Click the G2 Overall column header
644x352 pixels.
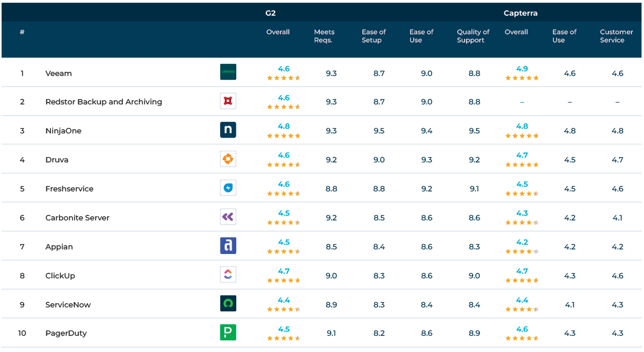[277, 32]
